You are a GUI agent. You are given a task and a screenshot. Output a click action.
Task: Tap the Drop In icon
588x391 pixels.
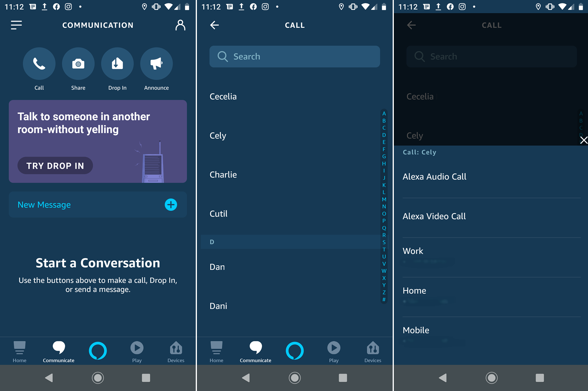[117, 63]
